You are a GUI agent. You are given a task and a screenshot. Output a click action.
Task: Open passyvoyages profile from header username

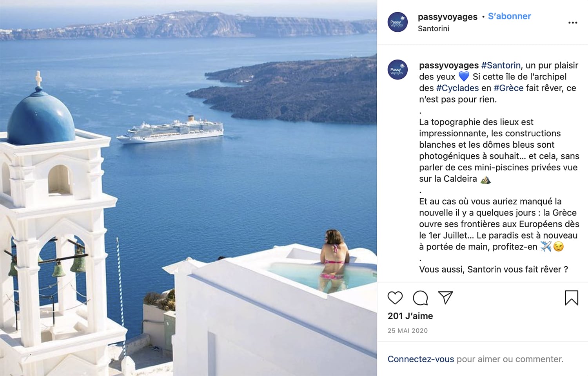[x=447, y=17]
